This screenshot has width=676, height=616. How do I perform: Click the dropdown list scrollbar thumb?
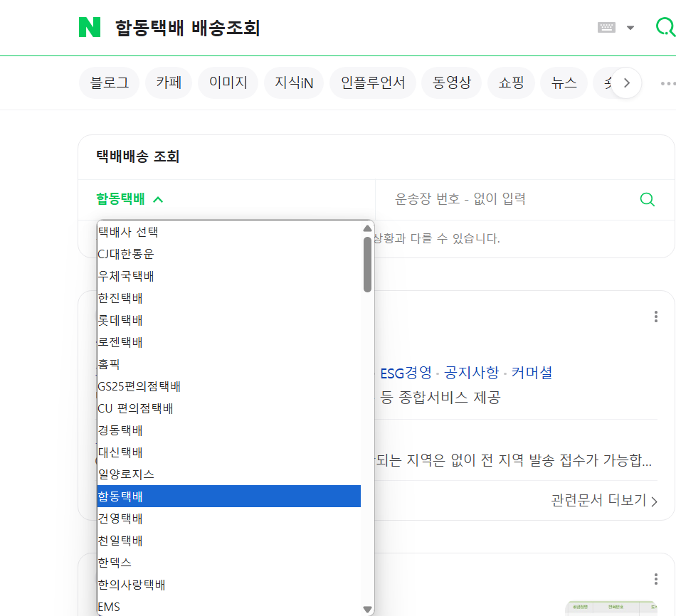click(367, 265)
